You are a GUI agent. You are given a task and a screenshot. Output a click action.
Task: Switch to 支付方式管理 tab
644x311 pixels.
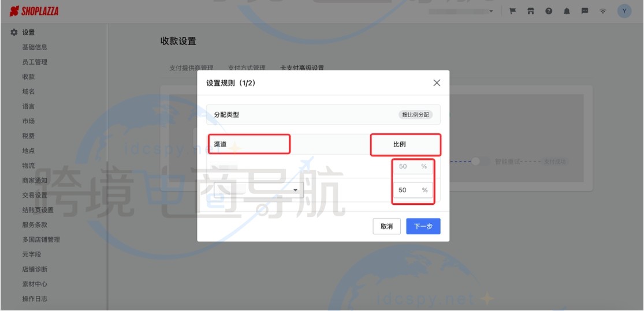point(247,68)
